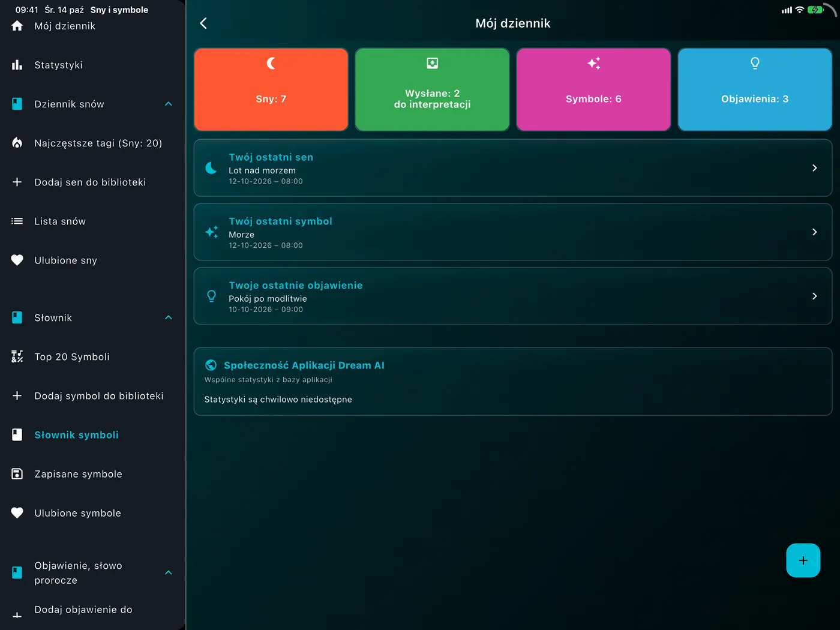Open the Twój ostatni sen heading
840x630 pixels.
[x=271, y=157]
